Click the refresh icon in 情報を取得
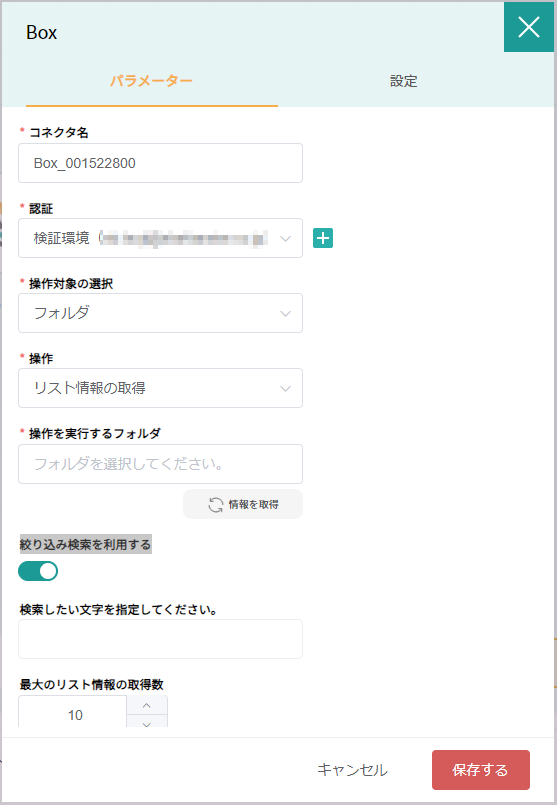This screenshot has width=557, height=805. [216, 505]
